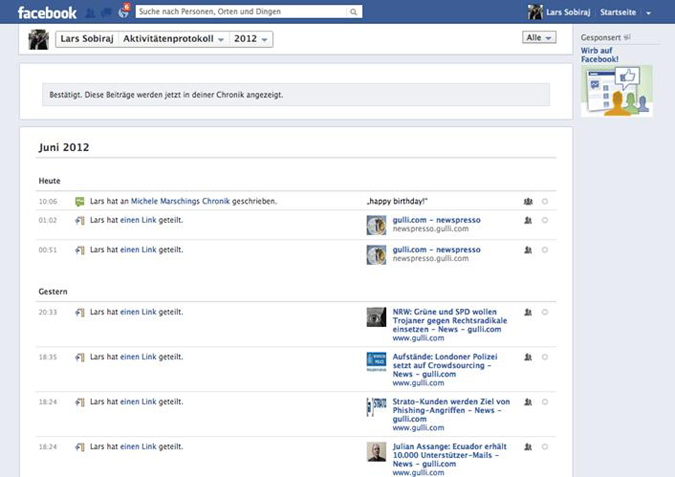The width and height of the screenshot is (675, 477).
Task: Click newspresso thumbnail in 00:51 row
Action: [376, 255]
